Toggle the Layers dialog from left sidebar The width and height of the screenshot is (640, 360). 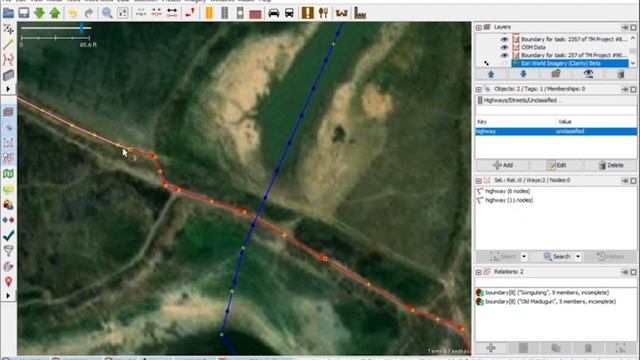pyautogui.click(x=8, y=112)
